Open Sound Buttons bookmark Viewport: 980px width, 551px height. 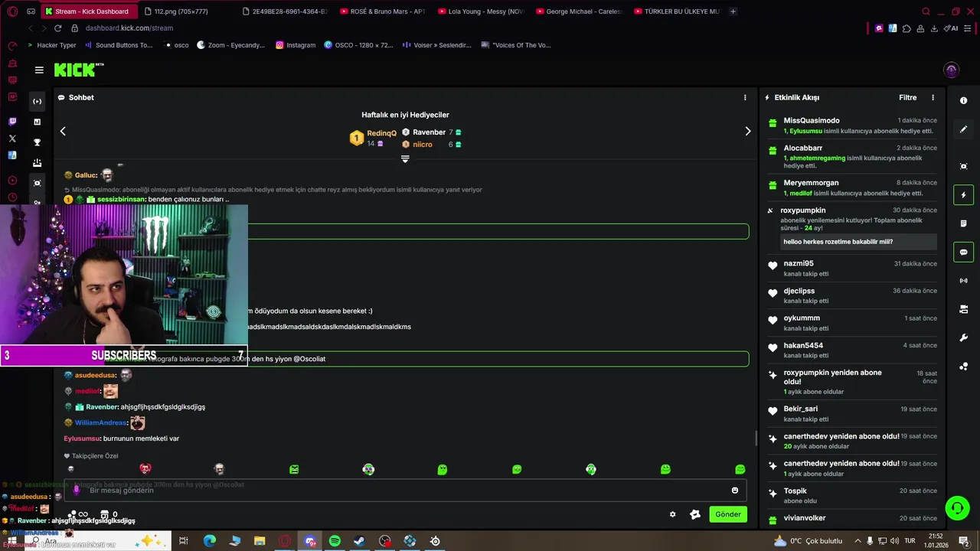119,45
